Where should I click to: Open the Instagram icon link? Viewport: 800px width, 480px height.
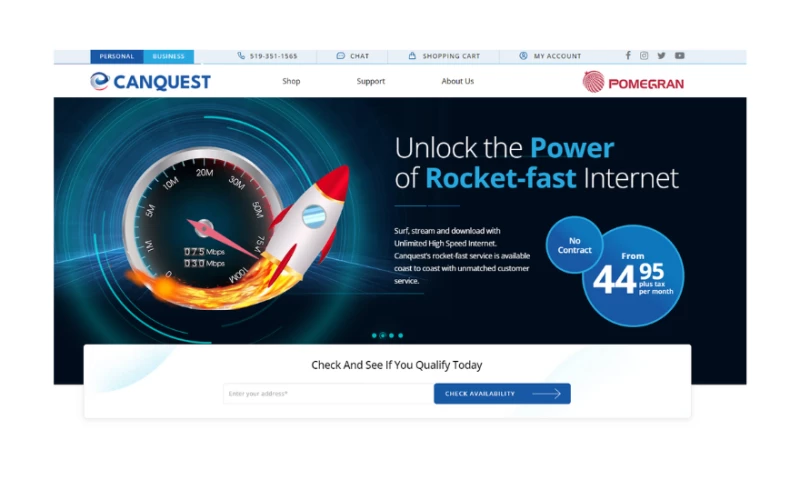pos(644,56)
